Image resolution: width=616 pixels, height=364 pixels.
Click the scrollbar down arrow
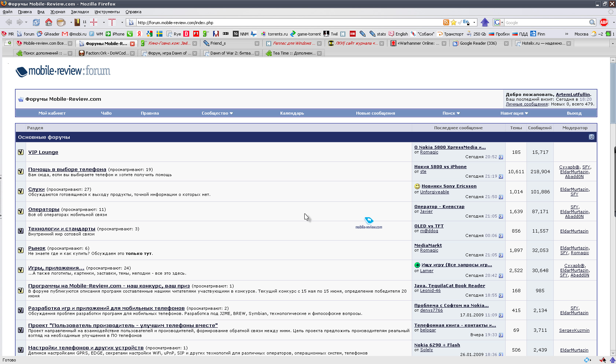(613, 353)
